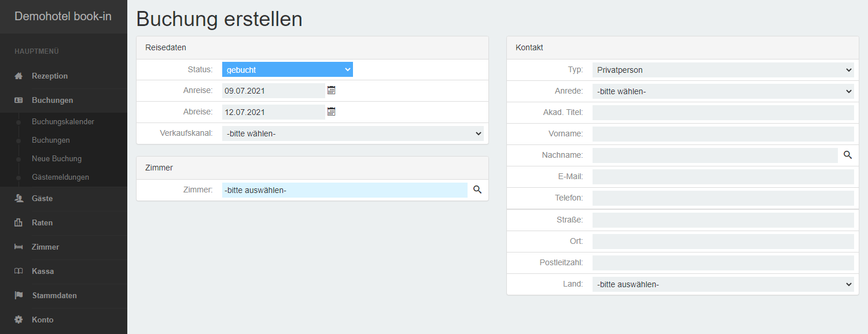This screenshot has height=334, width=868.
Task: Search contacts via Nachname magnifier icon
Action: coord(848,155)
